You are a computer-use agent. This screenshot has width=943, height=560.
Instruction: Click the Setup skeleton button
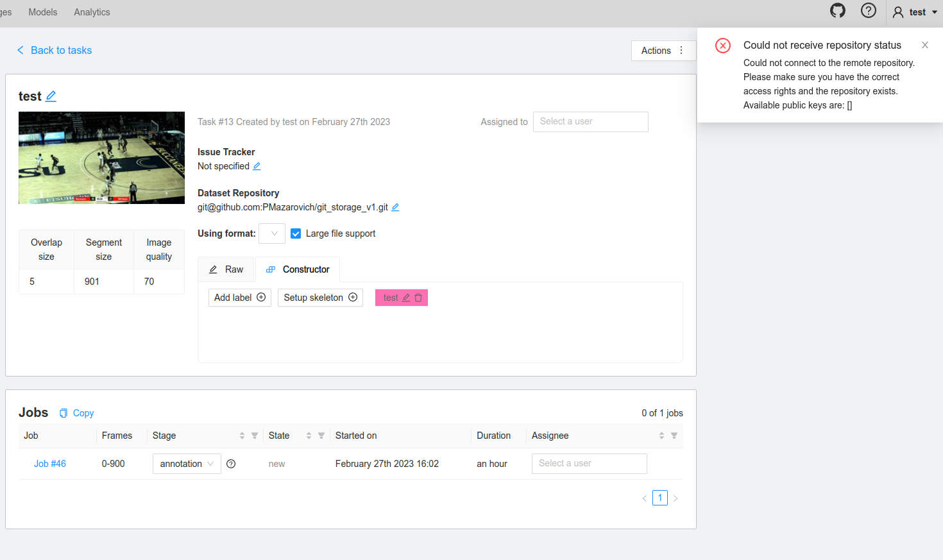click(320, 298)
